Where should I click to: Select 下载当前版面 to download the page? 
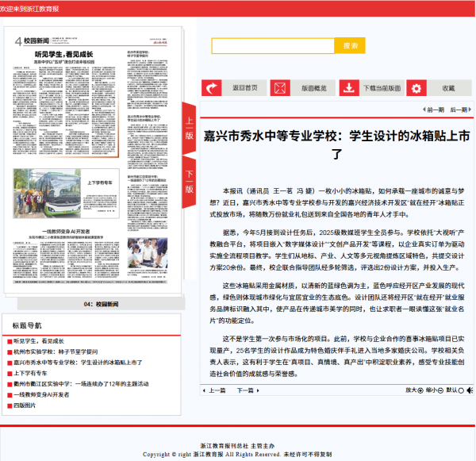pos(382,88)
